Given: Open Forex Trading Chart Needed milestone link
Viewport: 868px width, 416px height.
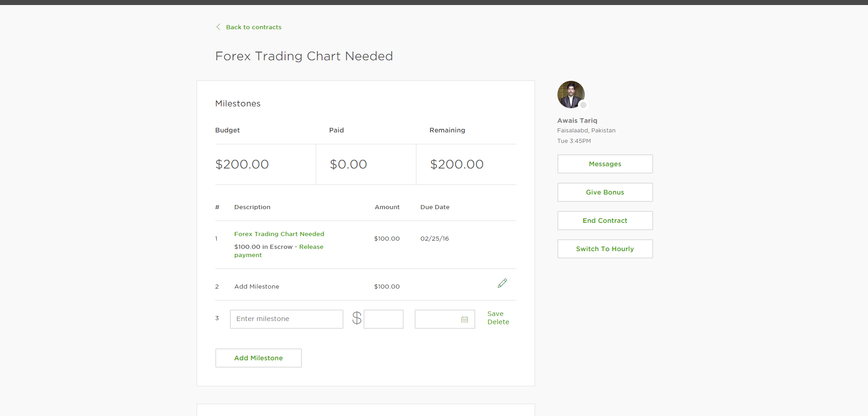Looking at the screenshot, I should point(279,234).
